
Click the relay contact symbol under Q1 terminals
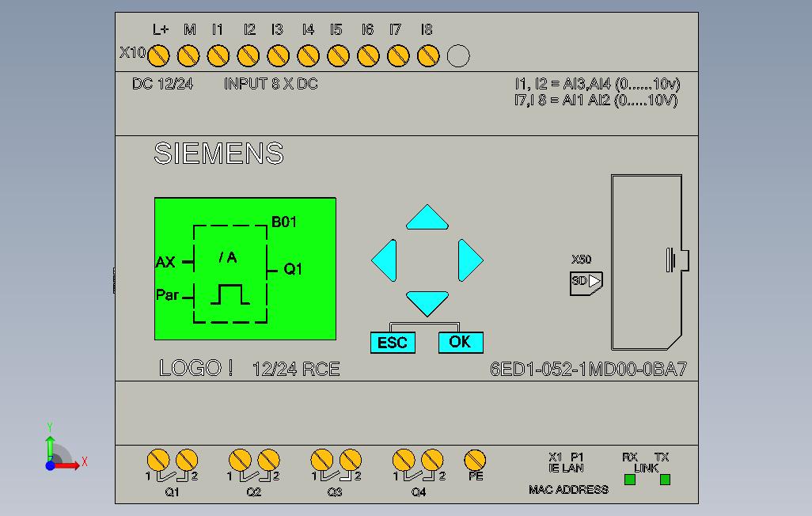pyautogui.click(x=172, y=476)
